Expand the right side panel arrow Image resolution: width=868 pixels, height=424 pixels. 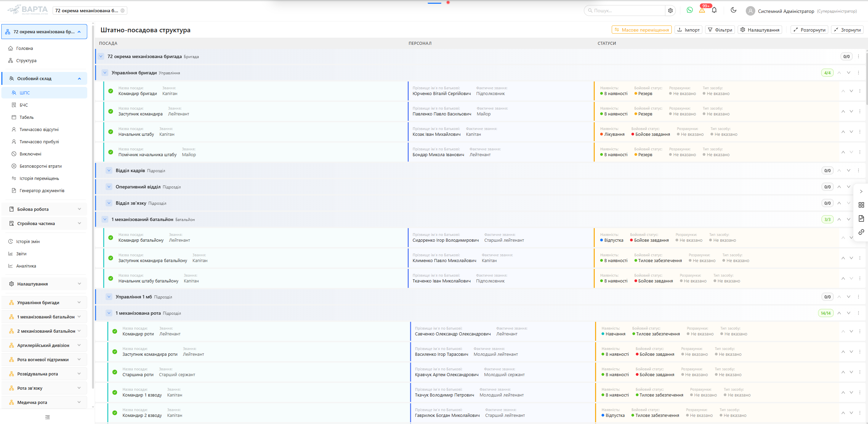click(861, 191)
